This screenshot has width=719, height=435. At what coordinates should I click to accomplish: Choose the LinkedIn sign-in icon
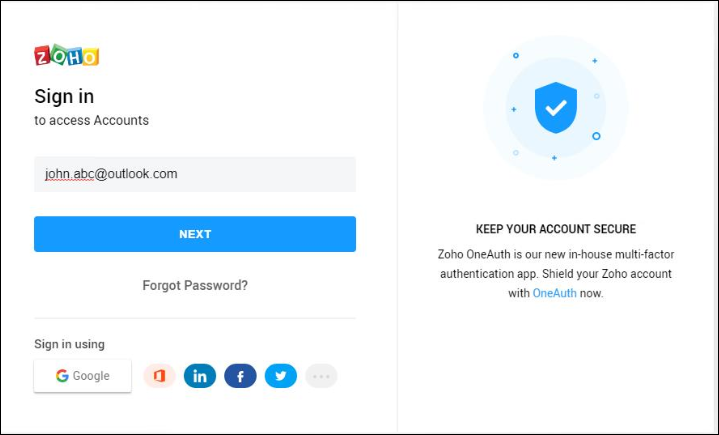(200, 376)
